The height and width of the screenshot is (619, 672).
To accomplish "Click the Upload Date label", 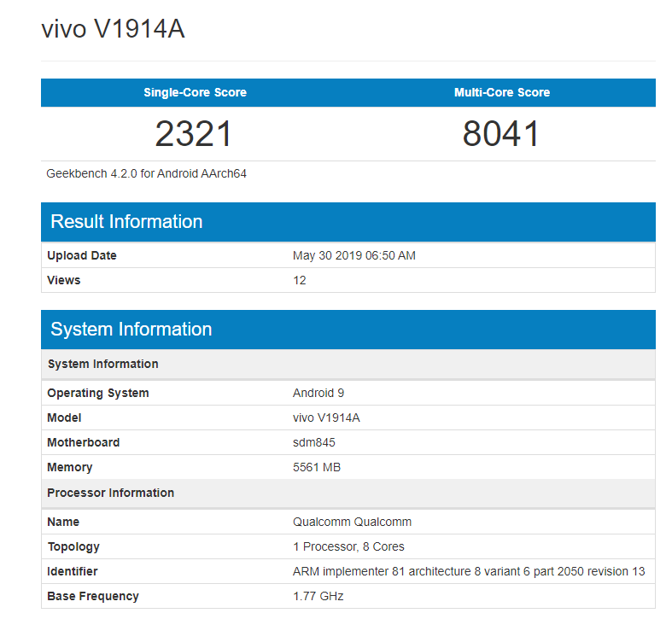I will (x=82, y=255).
